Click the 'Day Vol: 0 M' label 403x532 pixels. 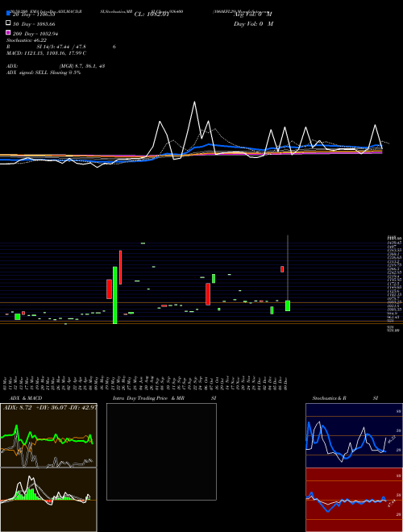[x=253, y=23]
